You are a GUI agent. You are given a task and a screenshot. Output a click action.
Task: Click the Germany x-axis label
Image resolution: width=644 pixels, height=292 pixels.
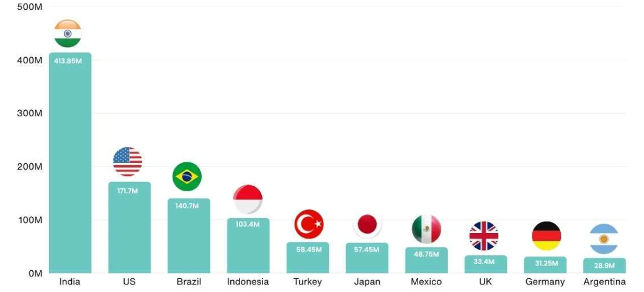coord(545,282)
